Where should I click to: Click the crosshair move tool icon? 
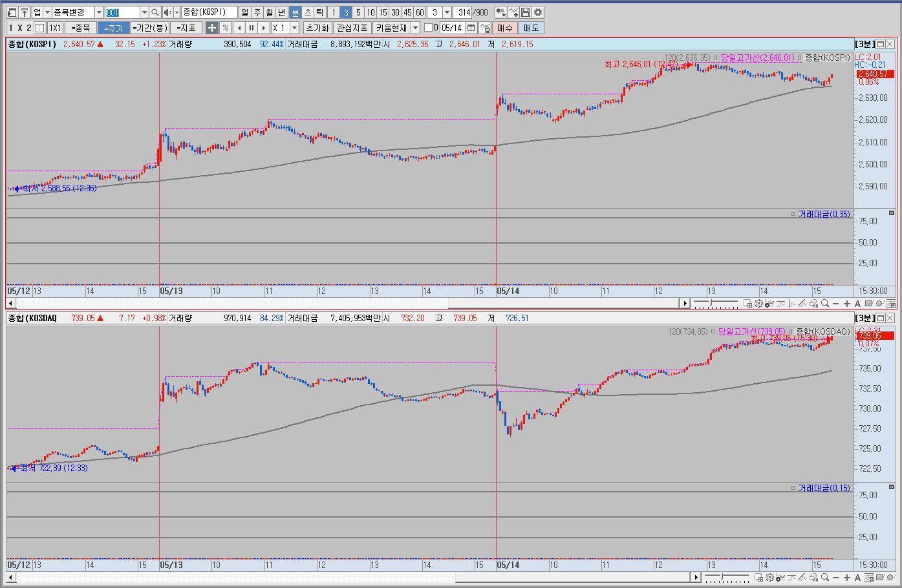click(212, 28)
